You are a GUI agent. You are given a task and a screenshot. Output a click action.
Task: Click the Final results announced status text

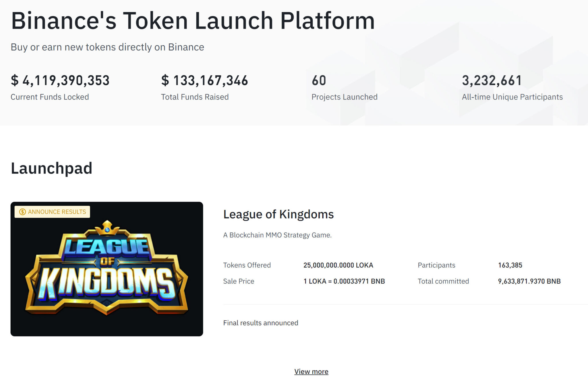pyautogui.click(x=261, y=323)
